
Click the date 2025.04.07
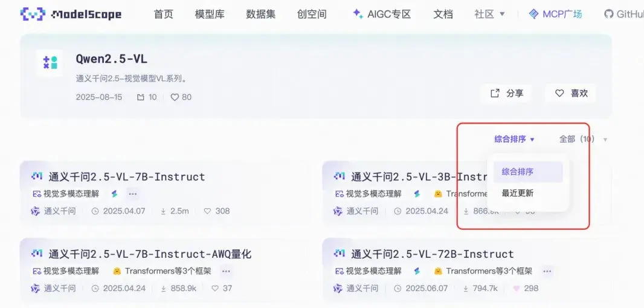pyautogui.click(x=124, y=211)
